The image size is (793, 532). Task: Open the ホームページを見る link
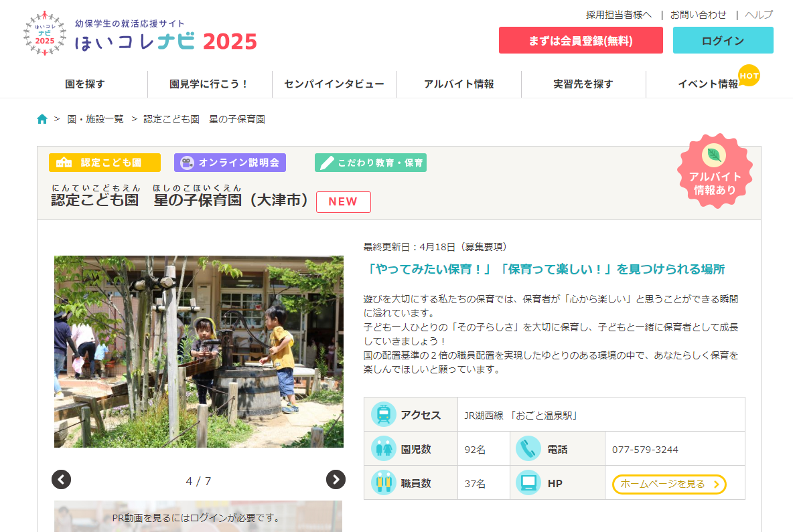coord(668,484)
